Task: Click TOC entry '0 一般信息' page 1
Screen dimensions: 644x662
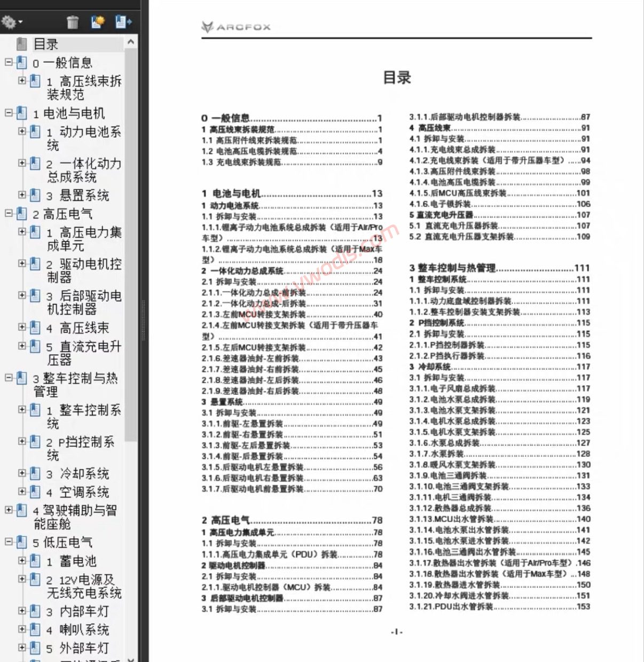Action: tap(292, 118)
